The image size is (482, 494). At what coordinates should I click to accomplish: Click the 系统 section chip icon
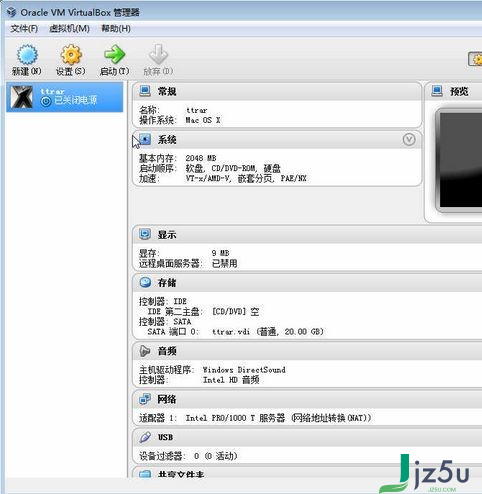145,139
